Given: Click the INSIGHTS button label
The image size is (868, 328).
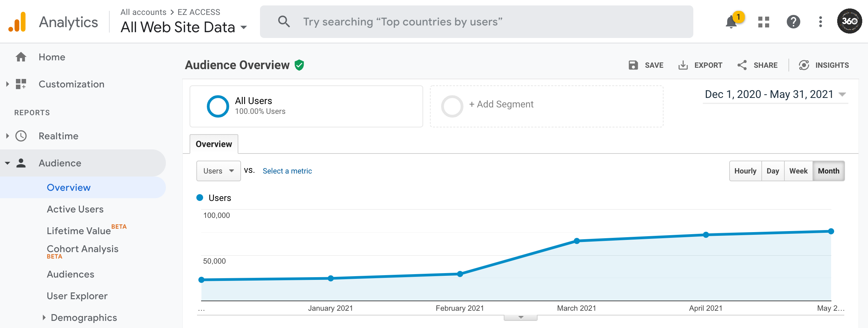Looking at the screenshot, I should point(832,65).
